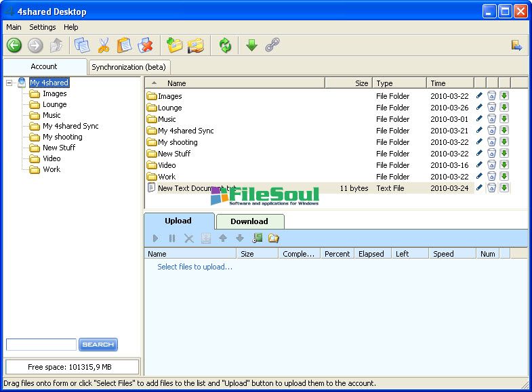Click the green Back navigation arrow
Image resolution: width=532 pixels, height=392 pixels.
(14, 45)
